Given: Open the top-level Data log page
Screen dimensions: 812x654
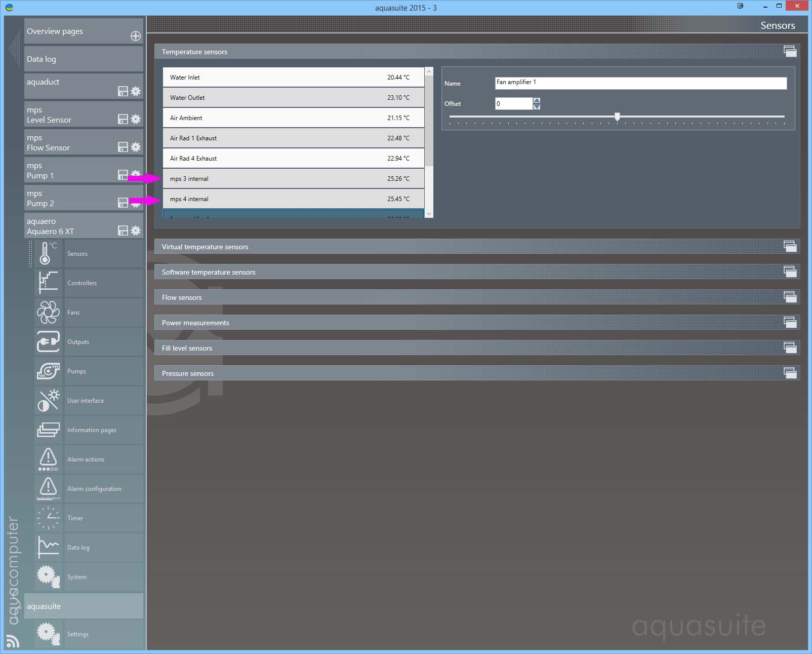Looking at the screenshot, I should click(x=84, y=59).
